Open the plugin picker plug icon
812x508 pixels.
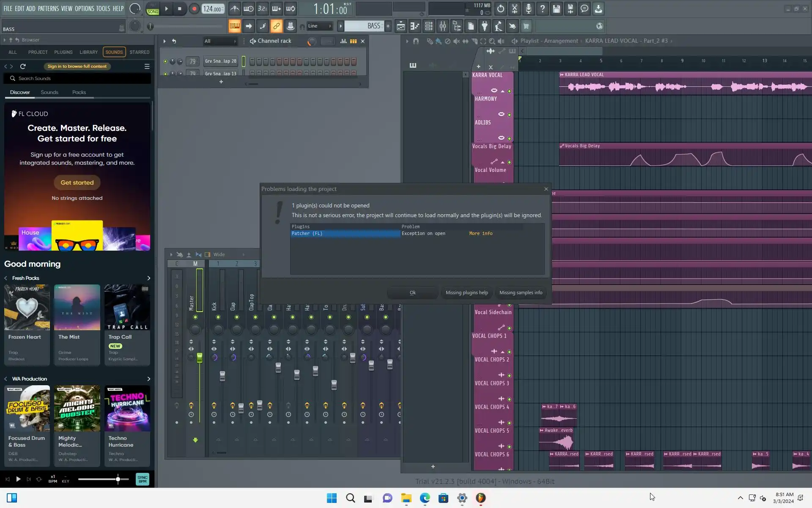click(x=485, y=26)
